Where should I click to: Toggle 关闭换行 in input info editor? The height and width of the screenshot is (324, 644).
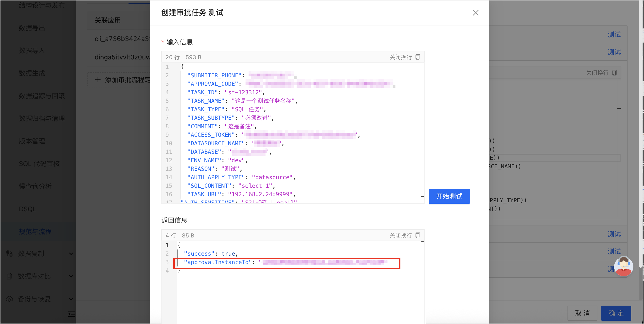click(401, 57)
